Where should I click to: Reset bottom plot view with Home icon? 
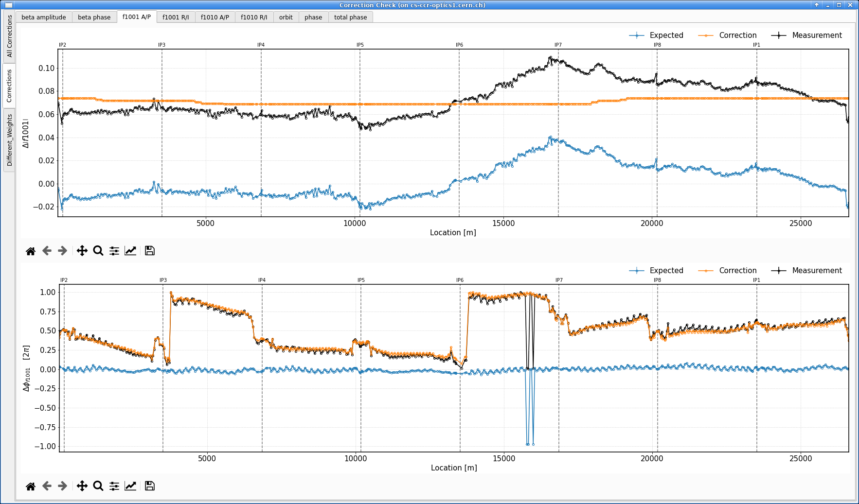click(31, 486)
